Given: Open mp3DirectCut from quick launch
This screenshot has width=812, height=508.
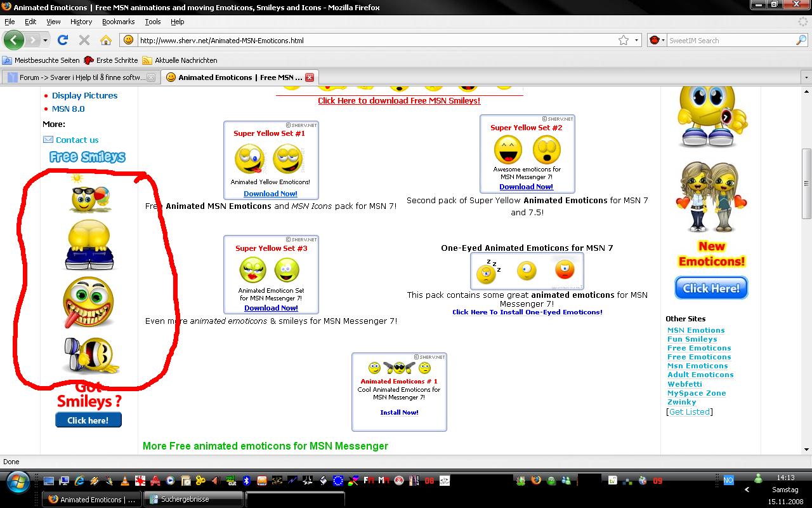Looking at the screenshot, I should pyautogui.click(x=232, y=481).
